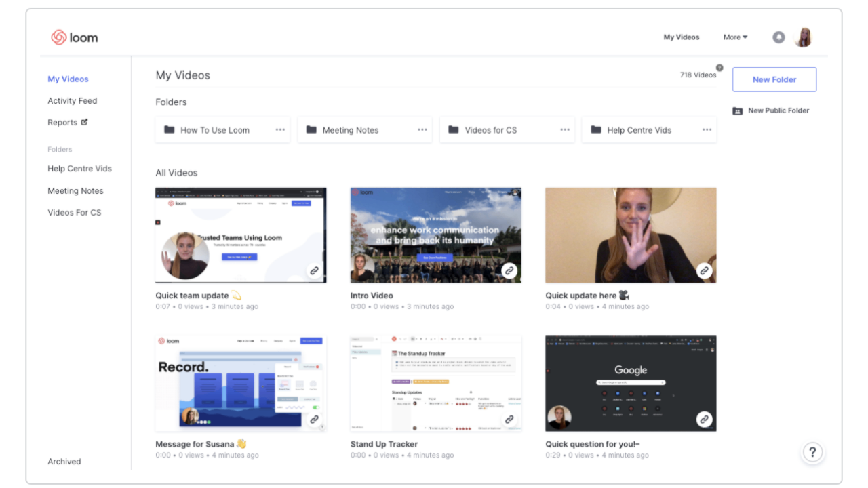This screenshot has height=488, width=868.
Task: Open the Archived section
Action: (64, 461)
